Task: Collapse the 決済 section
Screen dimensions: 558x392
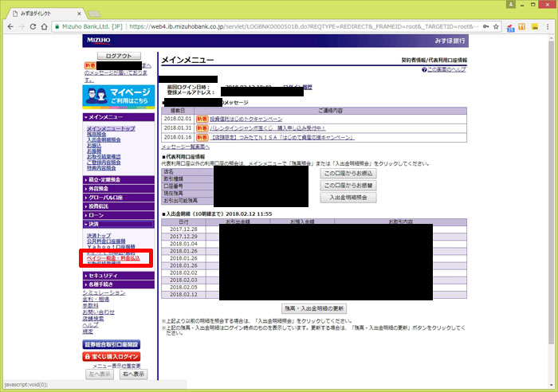Action: pos(119,224)
